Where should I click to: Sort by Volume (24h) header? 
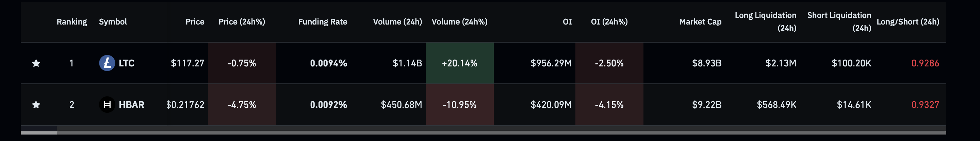tap(397, 22)
